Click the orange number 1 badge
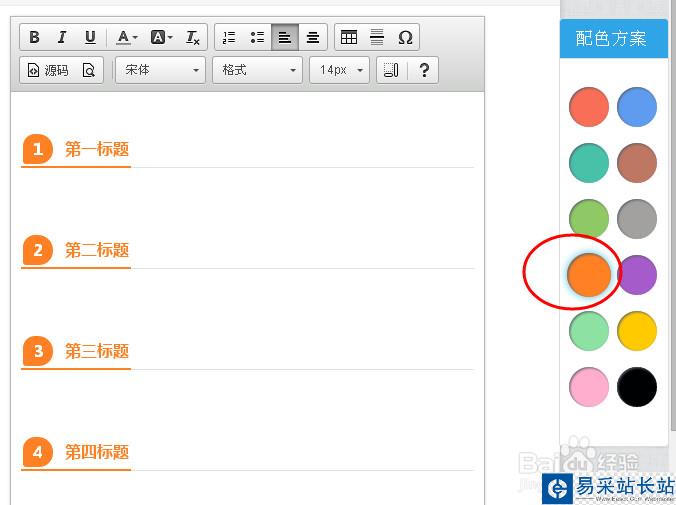The height and width of the screenshot is (505, 676). pos(38,149)
